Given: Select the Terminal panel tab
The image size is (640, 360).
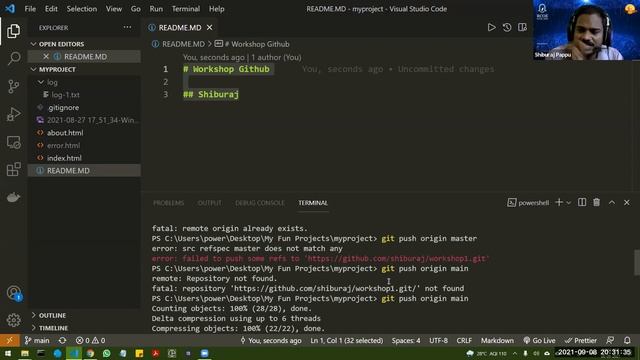Looking at the screenshot, I should point(313,203).
